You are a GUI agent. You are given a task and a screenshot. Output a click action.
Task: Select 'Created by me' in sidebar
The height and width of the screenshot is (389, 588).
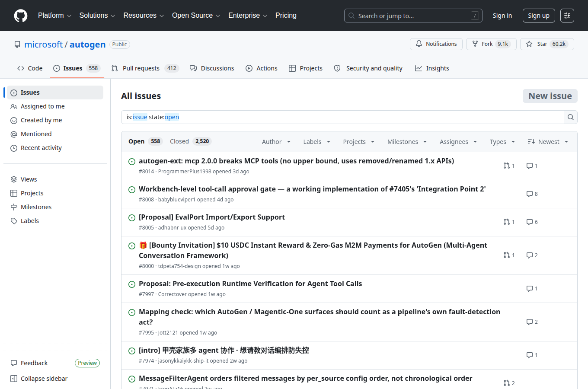pos(55,120)
